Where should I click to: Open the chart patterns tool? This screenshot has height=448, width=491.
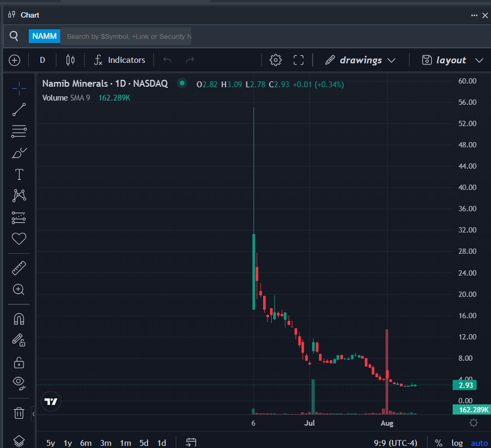(x=19, y=195)
